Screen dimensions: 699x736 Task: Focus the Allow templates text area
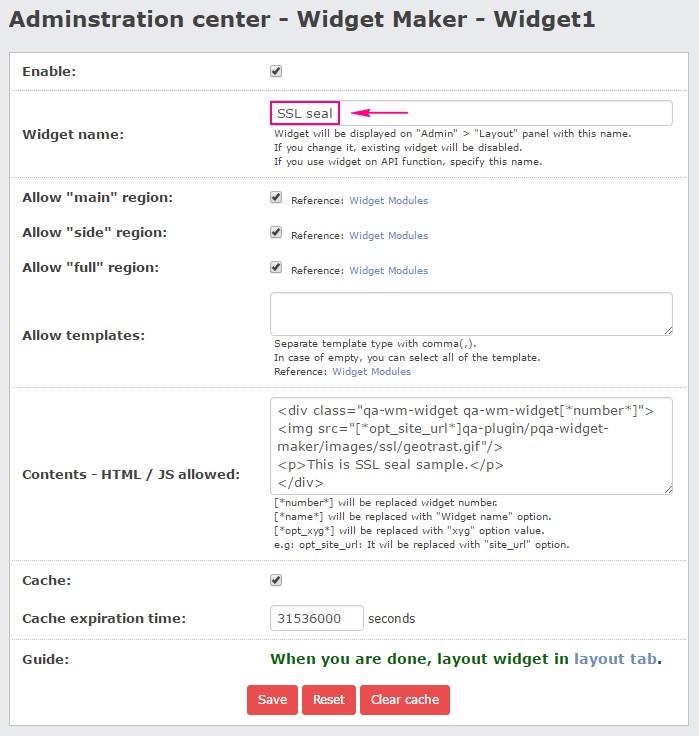click(470, 314)
